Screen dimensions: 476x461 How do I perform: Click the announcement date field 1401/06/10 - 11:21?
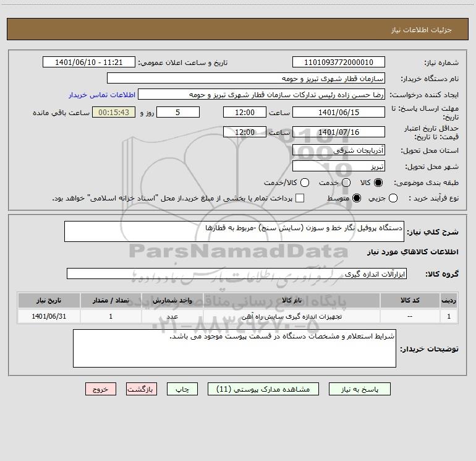tap(89, 62)
